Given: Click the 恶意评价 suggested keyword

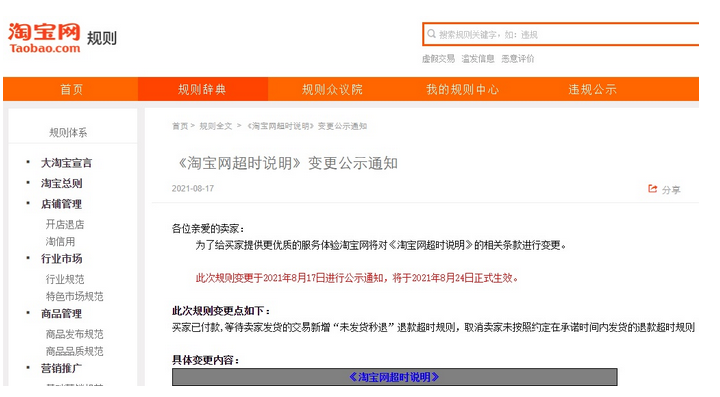Looking at the screenshot, I should [x=518, y=59].
